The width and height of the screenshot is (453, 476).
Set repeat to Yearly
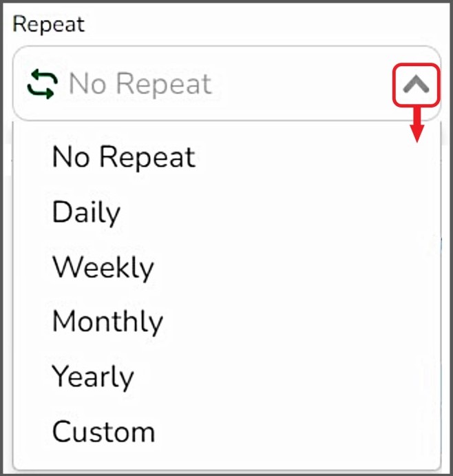point(93,377)
